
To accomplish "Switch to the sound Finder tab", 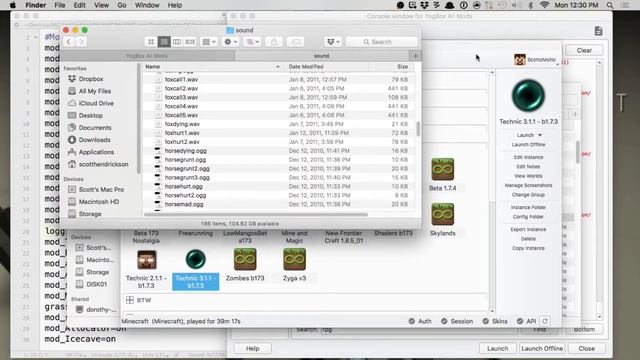I will pos(322,56).
